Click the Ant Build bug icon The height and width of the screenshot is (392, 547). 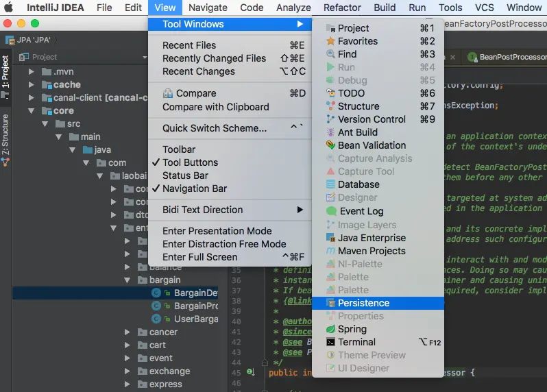(x=330, y=132)
